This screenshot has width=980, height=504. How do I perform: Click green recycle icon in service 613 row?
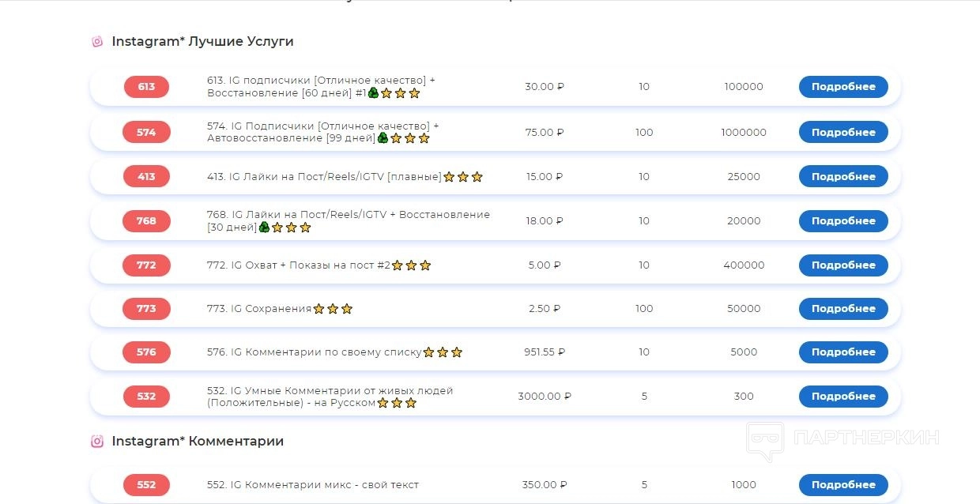click(x=373, y=93)
